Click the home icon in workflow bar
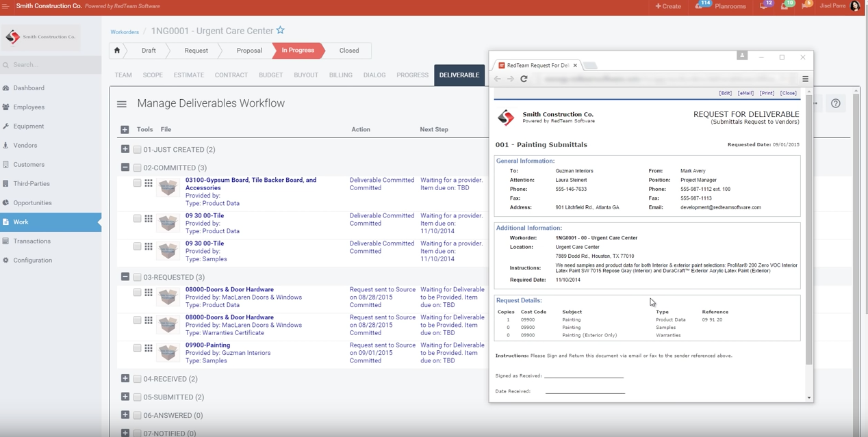This screenshot has height=437, width=868. tap(117, 51)
